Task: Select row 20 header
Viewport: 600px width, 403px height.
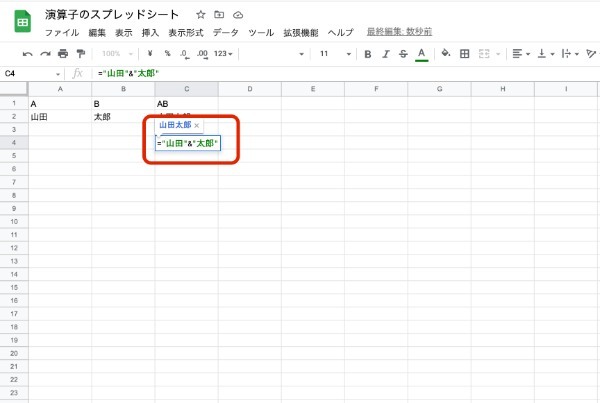Action: pyautogui.click(x=14, y=353)
